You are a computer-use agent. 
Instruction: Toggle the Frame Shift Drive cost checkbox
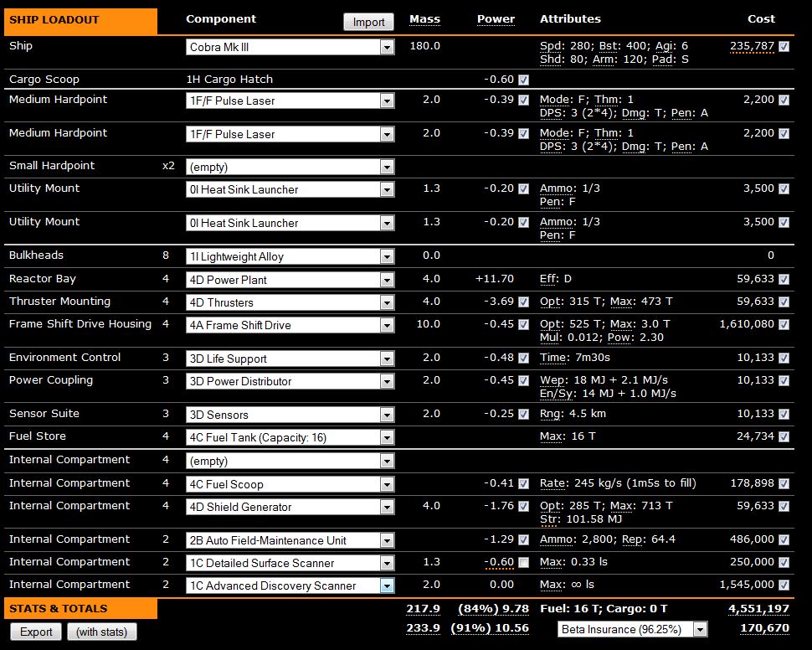(784, 324)
